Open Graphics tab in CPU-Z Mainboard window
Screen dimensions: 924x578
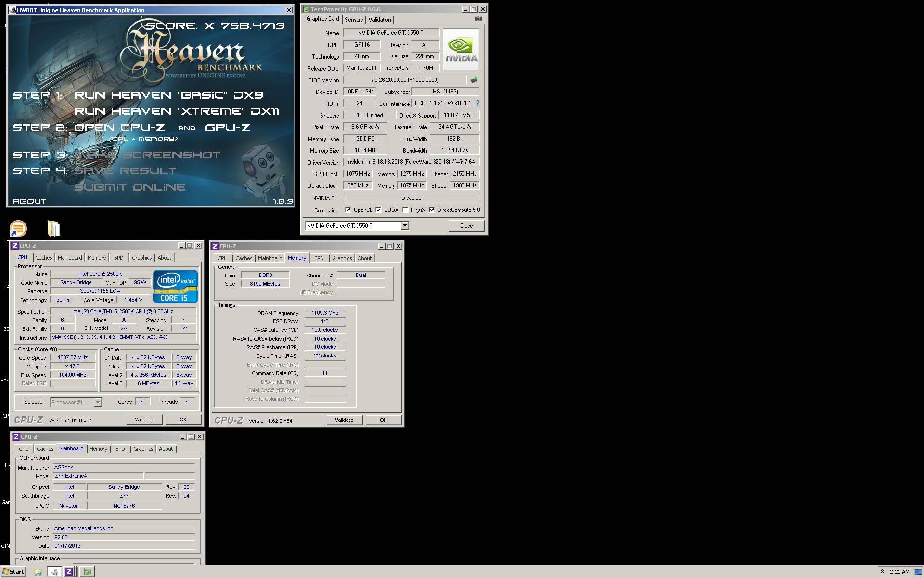[x=143, y=449]
